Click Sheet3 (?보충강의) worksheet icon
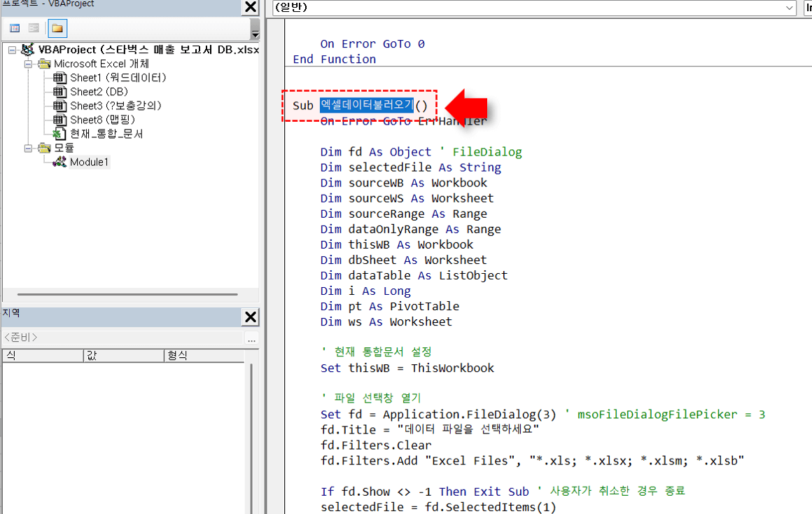This screenshot has width=812, height=514. [x=60, y=106]
